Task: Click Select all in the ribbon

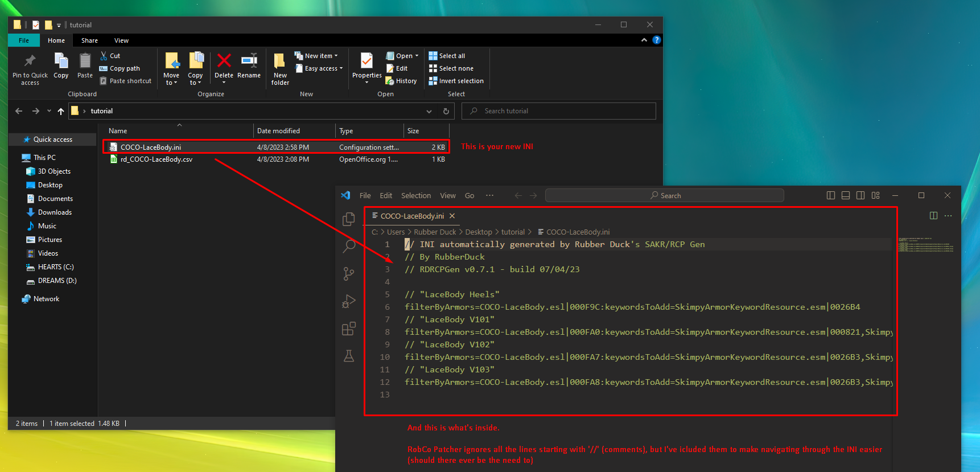Action: pos(447,56)
